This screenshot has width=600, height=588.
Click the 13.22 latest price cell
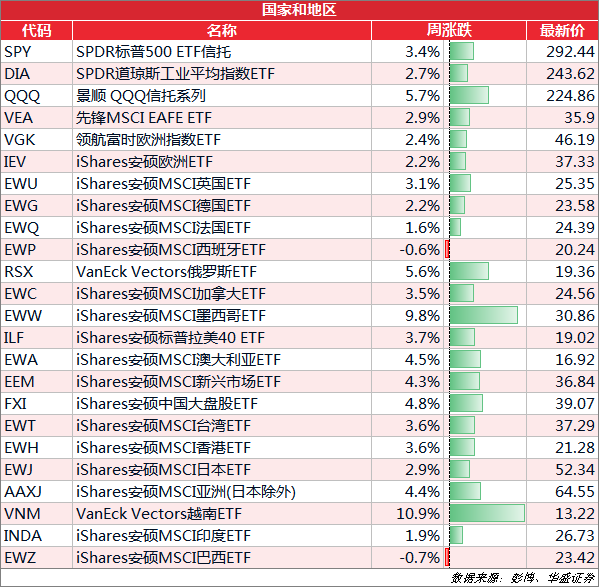(x=562, y=513)
